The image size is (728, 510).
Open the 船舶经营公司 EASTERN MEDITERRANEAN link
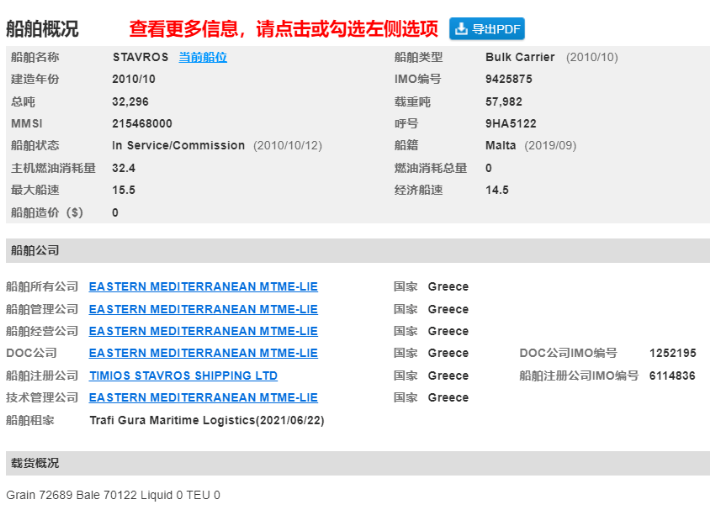203,331
